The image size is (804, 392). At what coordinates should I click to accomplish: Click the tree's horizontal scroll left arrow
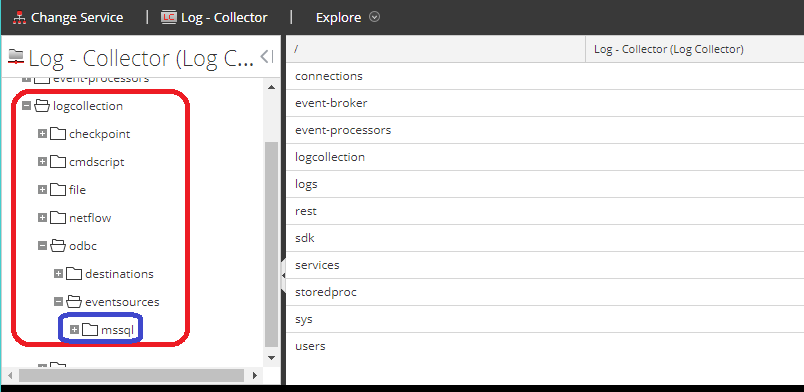pos(10,375)
